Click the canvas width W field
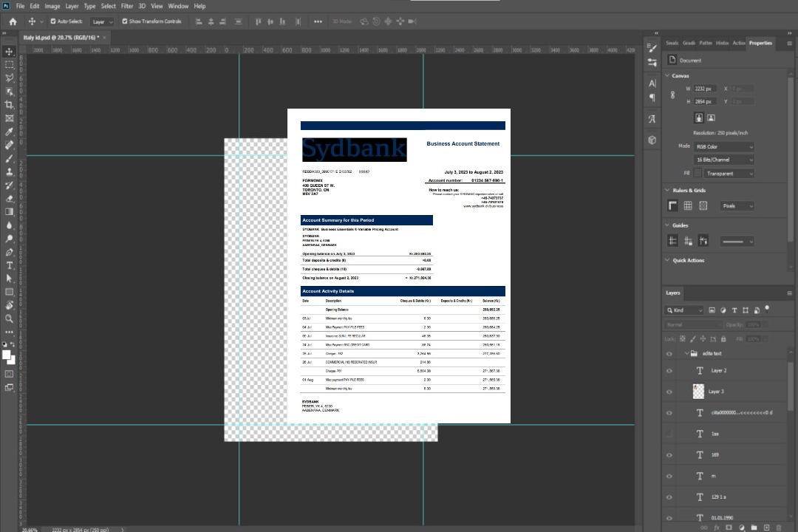 pos(705,89)
